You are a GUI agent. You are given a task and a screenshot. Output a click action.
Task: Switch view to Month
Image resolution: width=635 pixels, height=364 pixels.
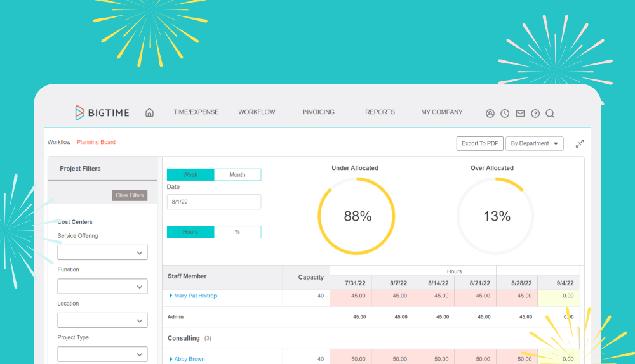pyautogui.click(x=237, y=175)
